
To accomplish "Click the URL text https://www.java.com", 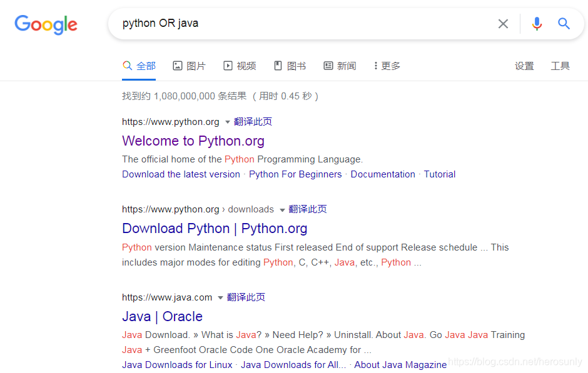I will click(x=167, y=297).
